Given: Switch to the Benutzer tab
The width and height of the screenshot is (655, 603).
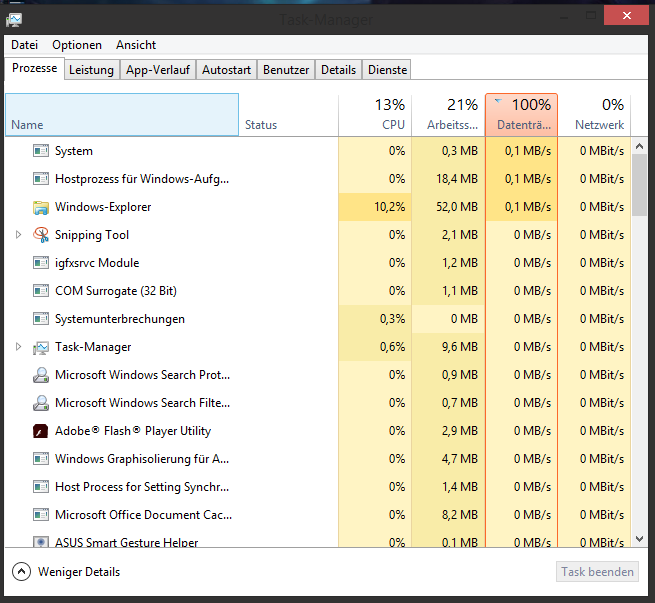Looking at the screenshot, I should pos(286,70).
